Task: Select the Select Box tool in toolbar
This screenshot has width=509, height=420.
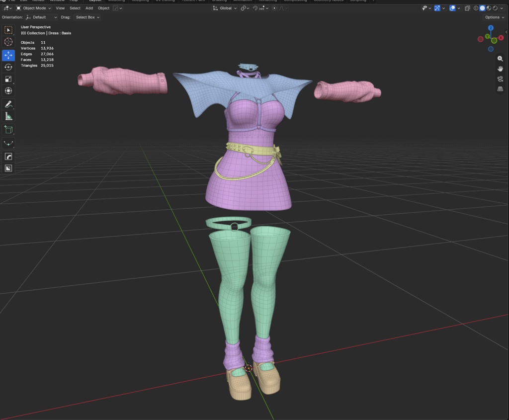Action: coord(8,30)
